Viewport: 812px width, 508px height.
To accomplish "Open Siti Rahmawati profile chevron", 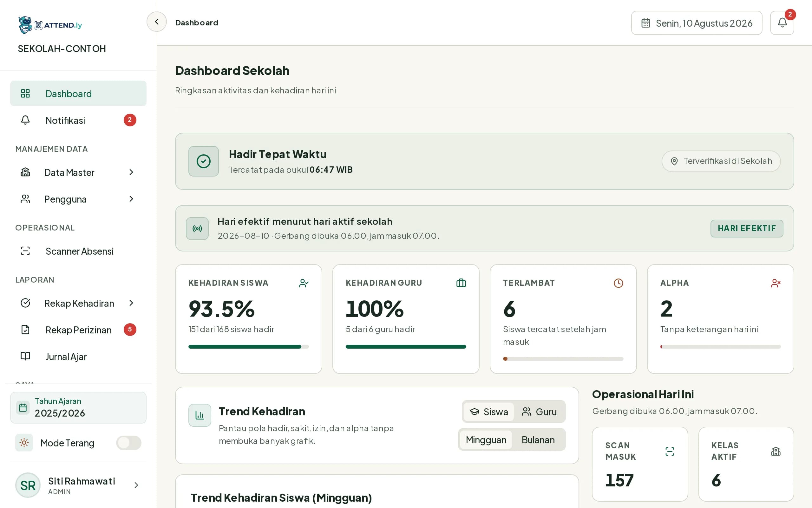I will tap(136, 485).
